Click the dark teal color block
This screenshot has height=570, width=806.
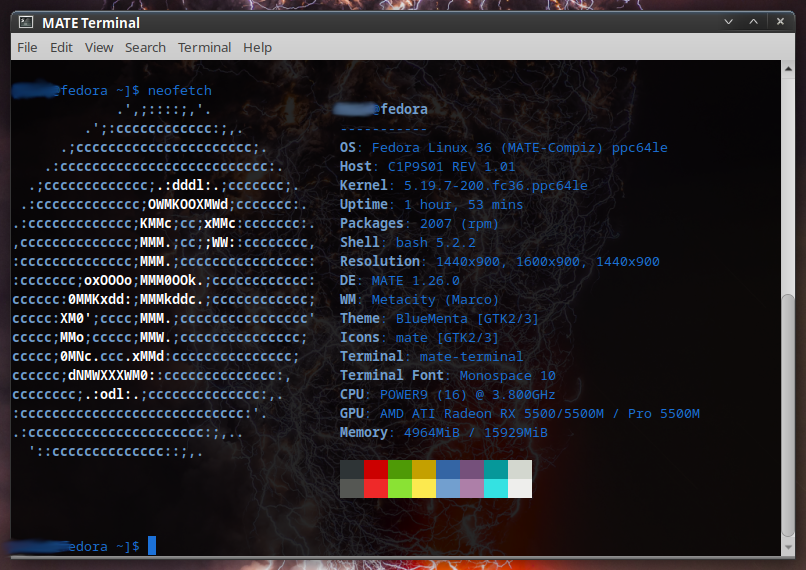pyautogui.click(x=496, y=469)
